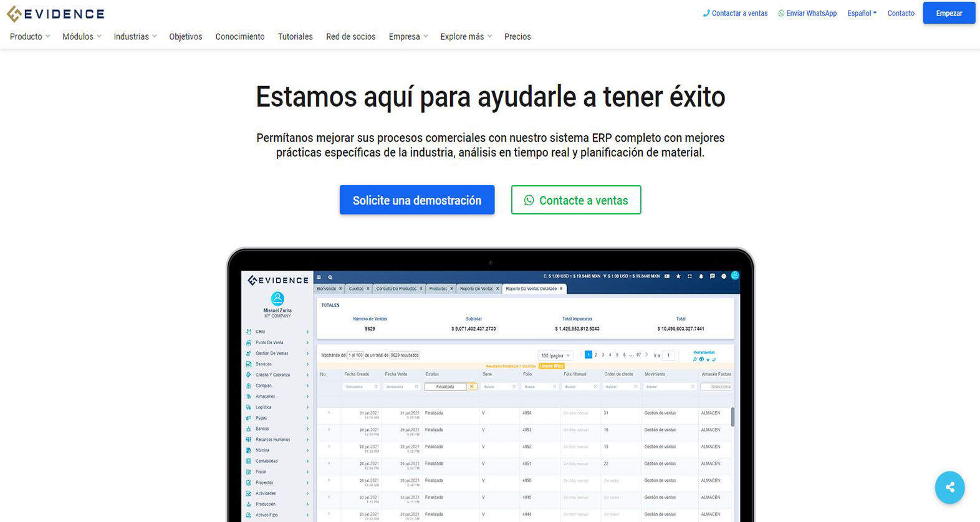
Task: Follow the Contactar a ventas link text
Action: coord(739,13)
